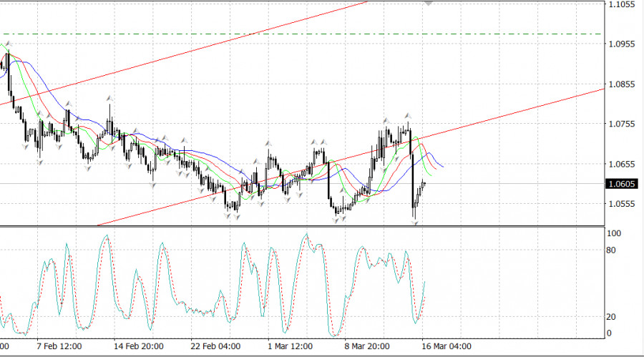Click the 16 Mar 04:00 time label

tap(444, 346)
